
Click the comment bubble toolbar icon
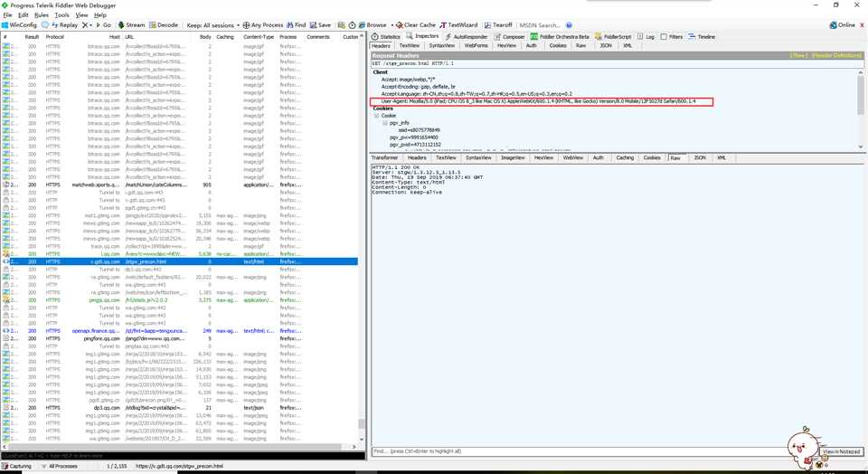point(45,25)
